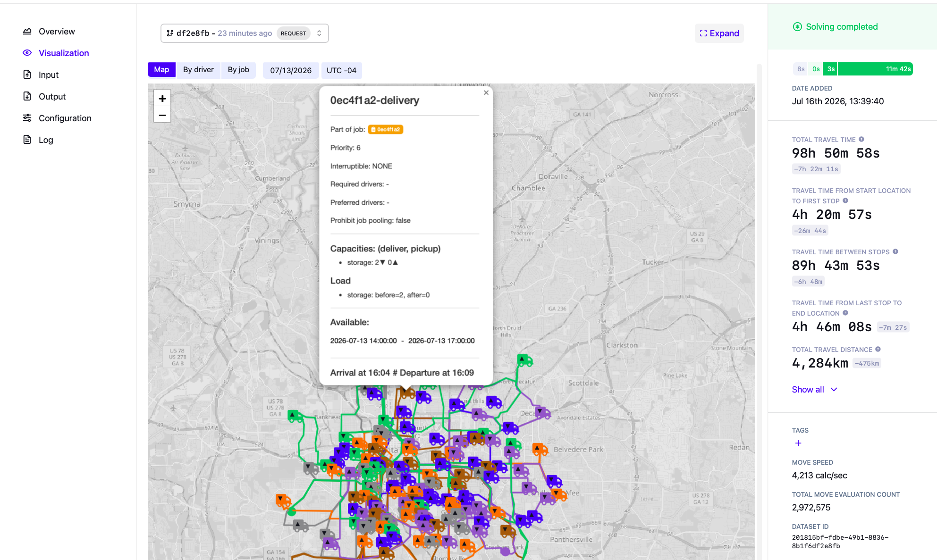Click the branch icon beside df2e8fb
Viewport: 937px width, 560px height.
[170, 33]
